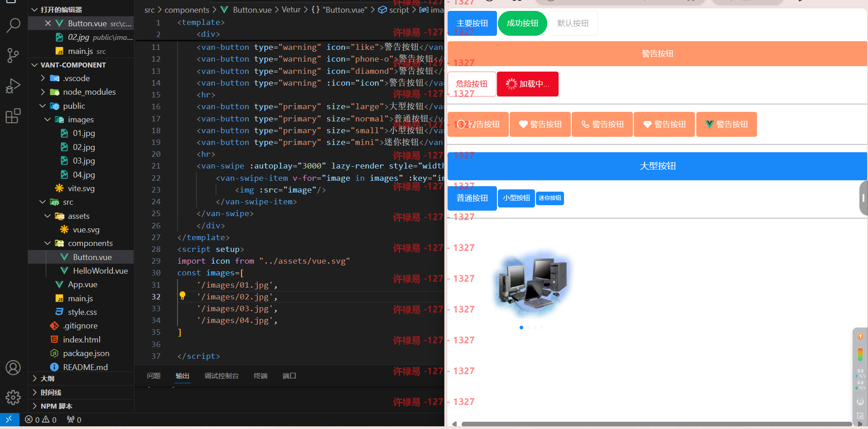868x429 pixels.
Task: Open the Source Control view
Action: click(13, 56)
